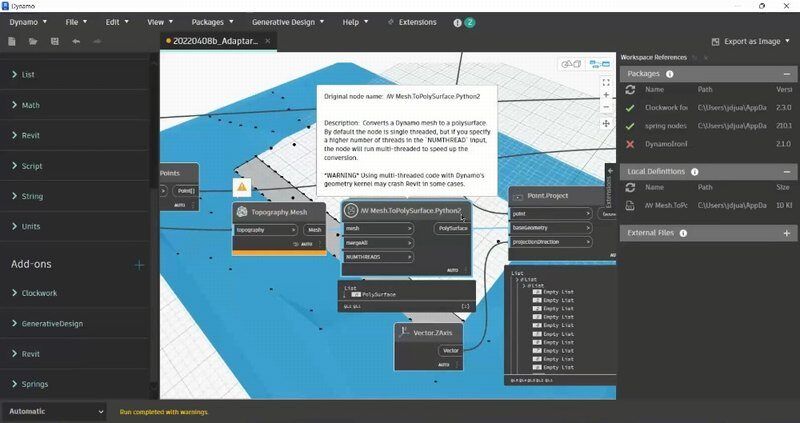Click the Packages info icon

pyautogui.click(x=670, y=74)
